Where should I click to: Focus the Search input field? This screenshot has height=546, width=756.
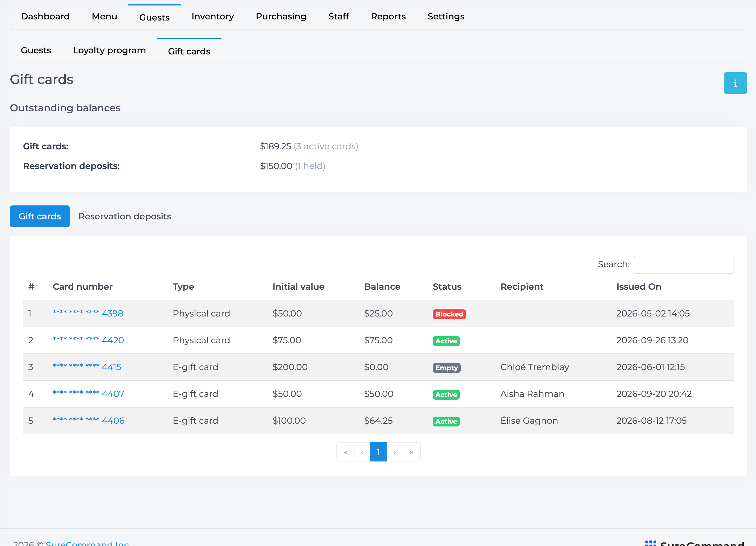[x=683, y=265]
